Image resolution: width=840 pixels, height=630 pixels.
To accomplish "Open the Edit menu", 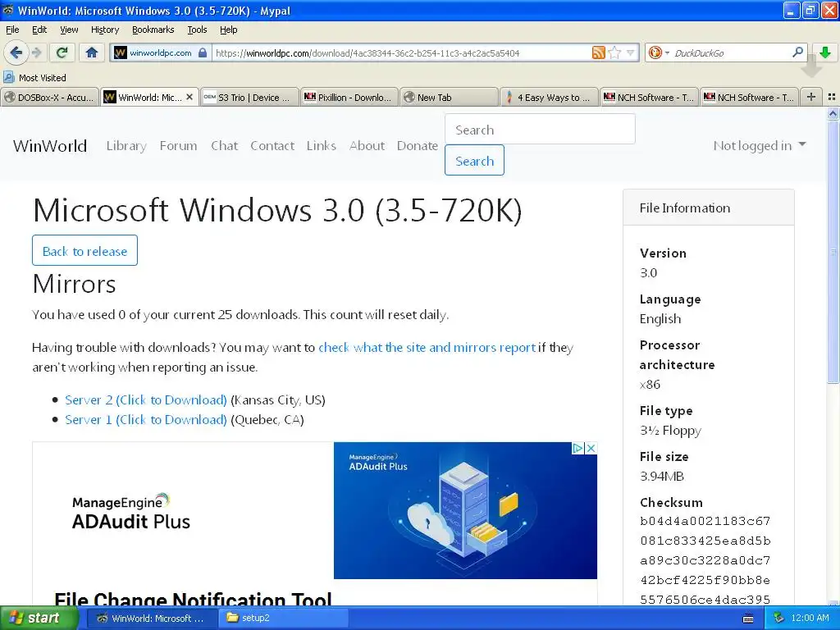I will [x=39, y=30].
